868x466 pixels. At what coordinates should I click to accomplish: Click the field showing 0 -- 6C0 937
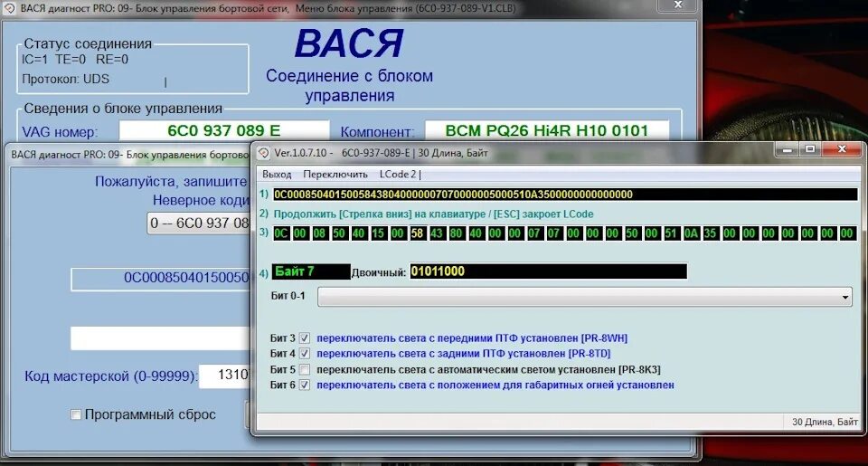[199, 223]
